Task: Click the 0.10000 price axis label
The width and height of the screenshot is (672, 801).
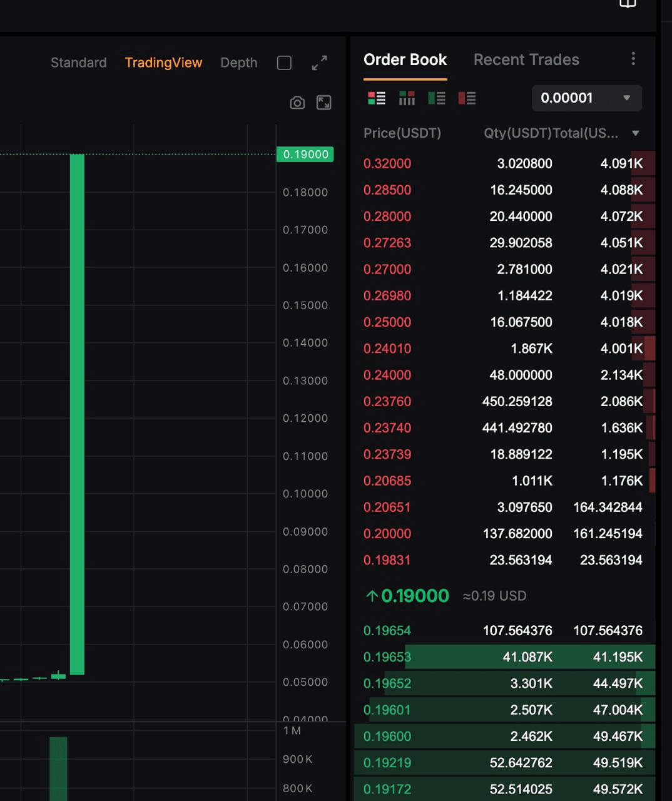Action: [x=305, y=494]
